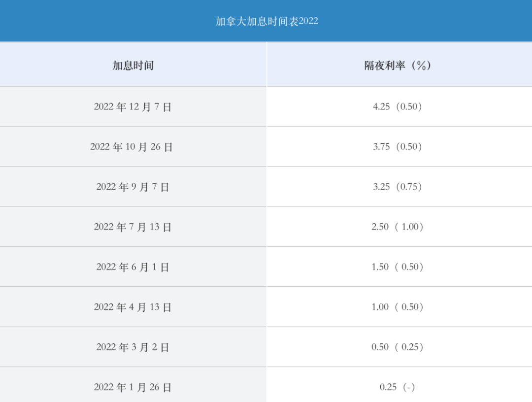Image resolution: width=532 pixels, height=402 pixels.
Task: Select the 隔夜利率（%） column header
Action: (x=398, y=65)
